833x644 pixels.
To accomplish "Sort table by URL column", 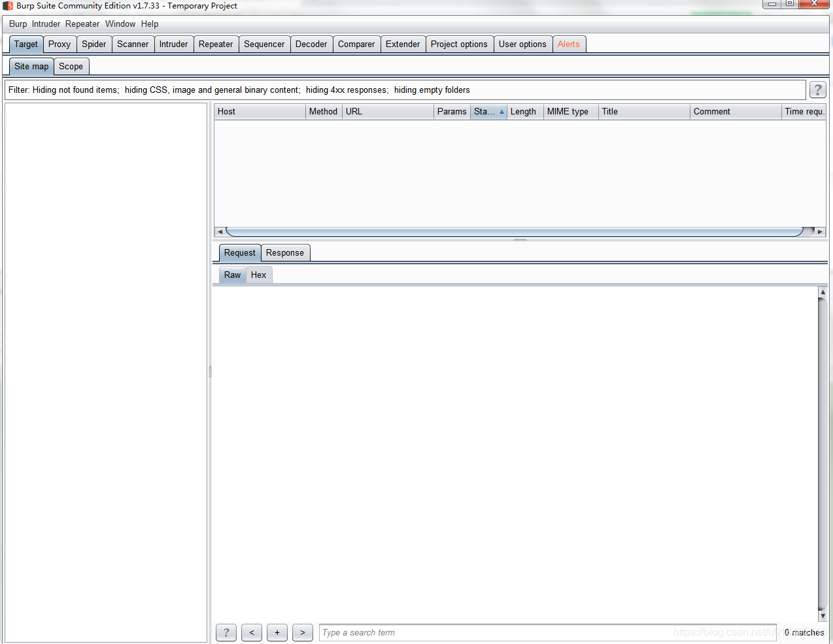I will [x=388, y=112].
